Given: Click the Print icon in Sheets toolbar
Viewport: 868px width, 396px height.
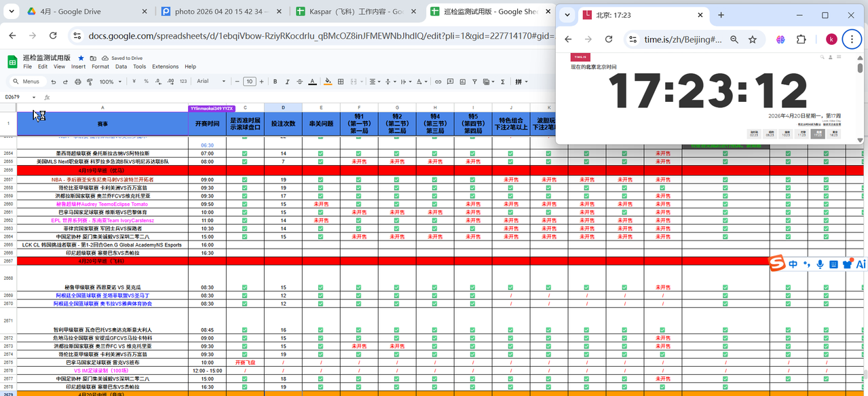Looking at the screenshot, I should [77, 82].
